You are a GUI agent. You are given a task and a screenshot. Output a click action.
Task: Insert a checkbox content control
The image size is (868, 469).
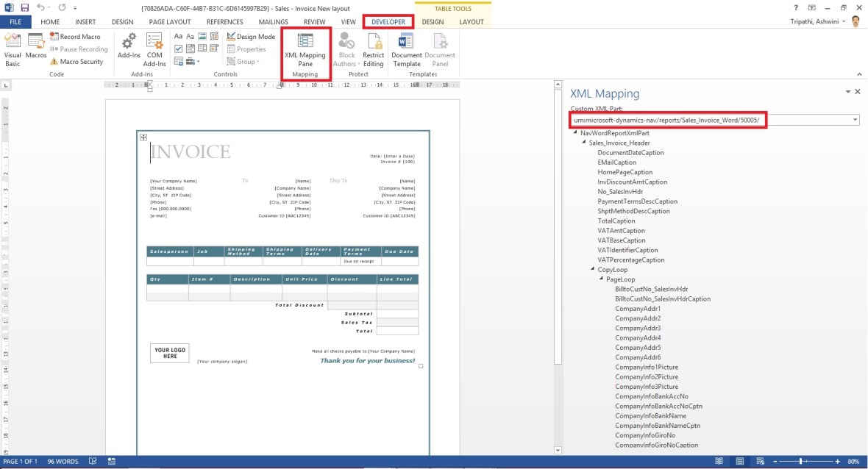[177, 49]
